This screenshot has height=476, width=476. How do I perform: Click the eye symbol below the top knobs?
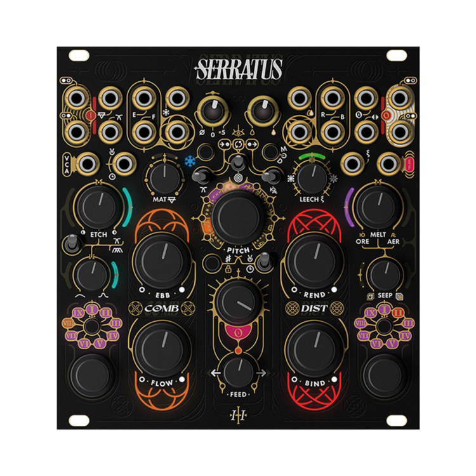click(238, 131)
